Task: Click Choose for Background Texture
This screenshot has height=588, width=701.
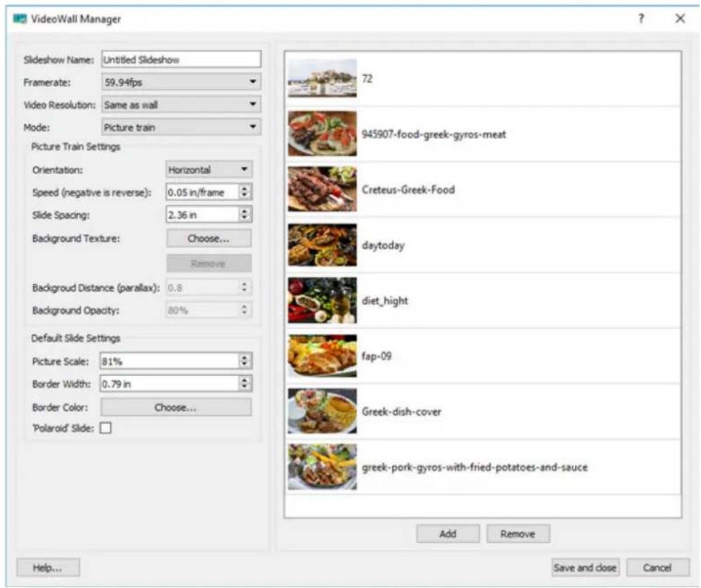Action: point(209,238)
